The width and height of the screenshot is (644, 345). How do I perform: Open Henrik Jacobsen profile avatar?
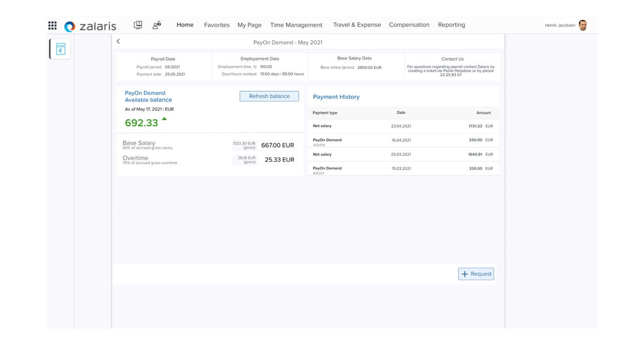(583, 25)
